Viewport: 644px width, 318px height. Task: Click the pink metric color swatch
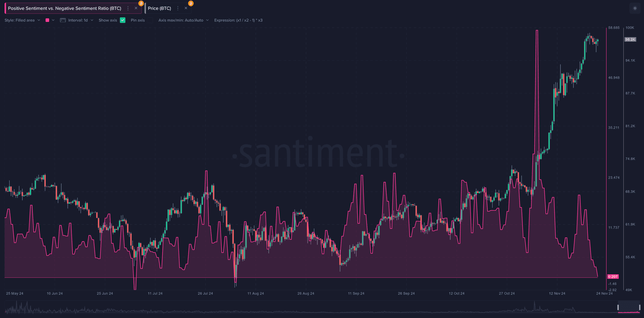[47, 20]
